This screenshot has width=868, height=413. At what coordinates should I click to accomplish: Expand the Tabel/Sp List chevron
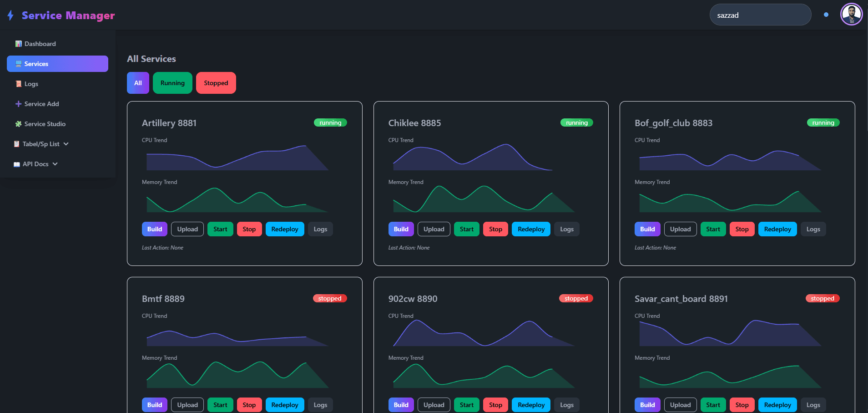[66, 144]
